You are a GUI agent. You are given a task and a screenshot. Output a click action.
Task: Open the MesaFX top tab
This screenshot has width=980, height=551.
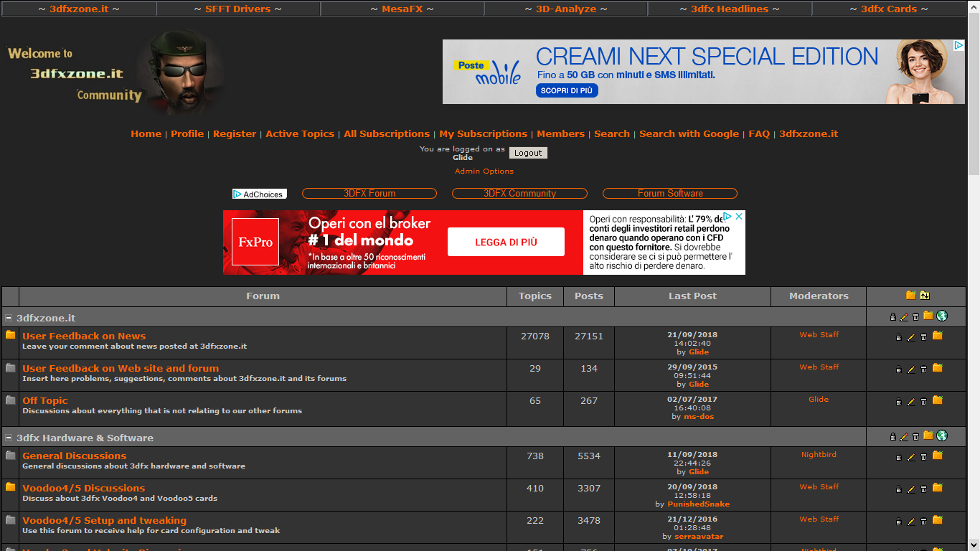pyautogui.click(x=402, y=9)
